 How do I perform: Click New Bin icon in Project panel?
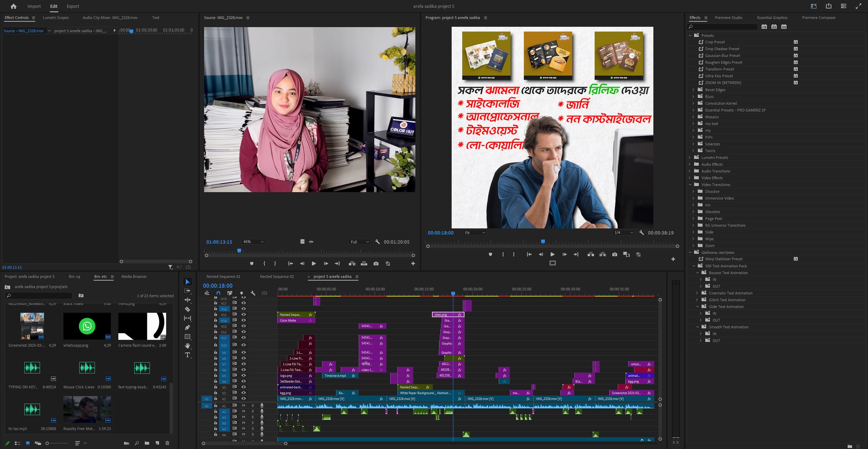147,443
